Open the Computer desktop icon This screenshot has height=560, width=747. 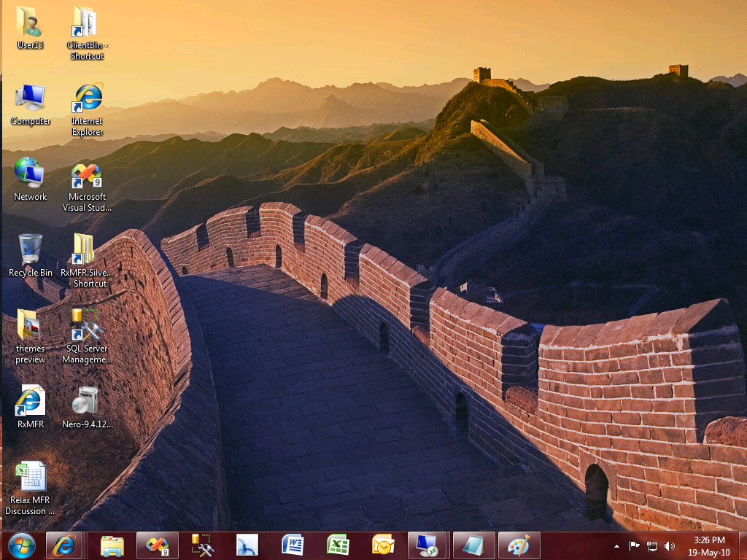click(31, 98)
